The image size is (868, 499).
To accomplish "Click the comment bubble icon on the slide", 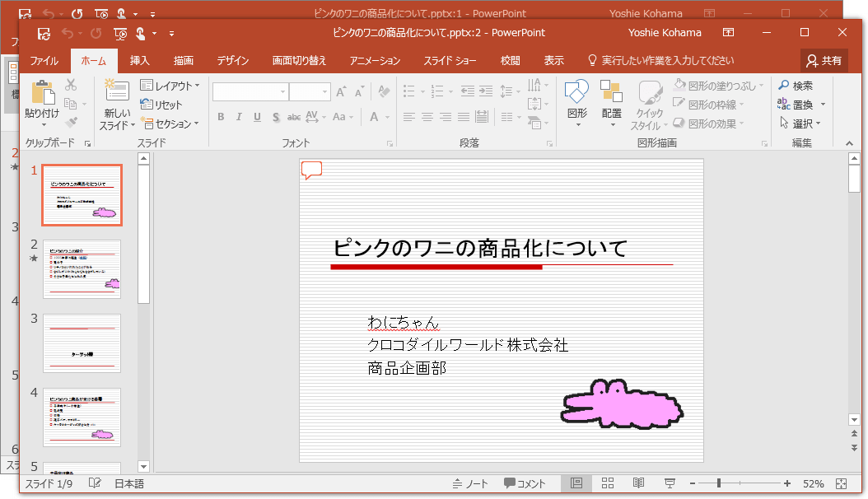I will coord(311,170).
